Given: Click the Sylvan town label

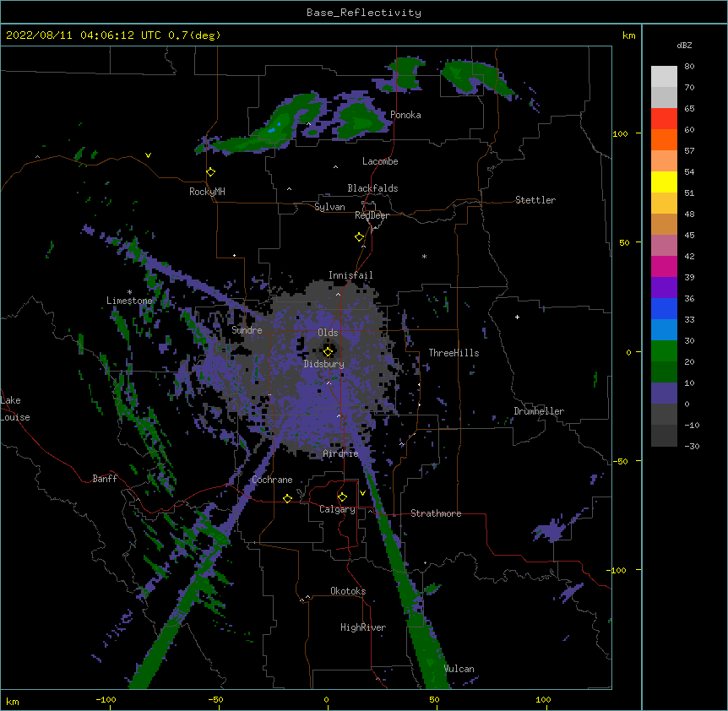Looking at the screenshot, I should pos(329,207).
